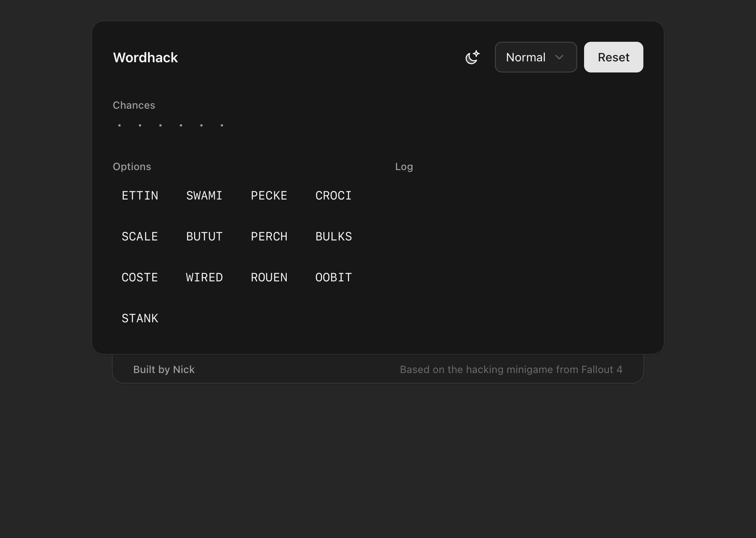Guess PERCH in the options grid
Viewport: 756px width, 538px height.
pyautogui.click(x=269, y=237)
